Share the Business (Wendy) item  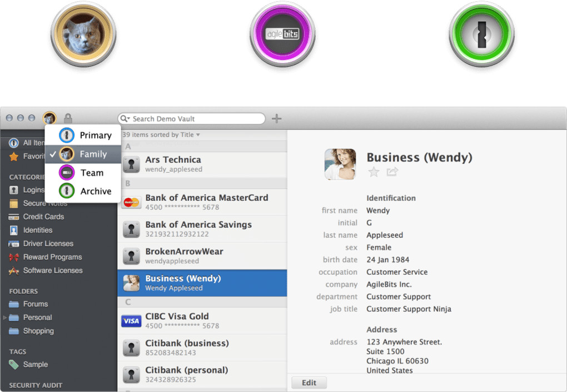click(x=392, y=172)
